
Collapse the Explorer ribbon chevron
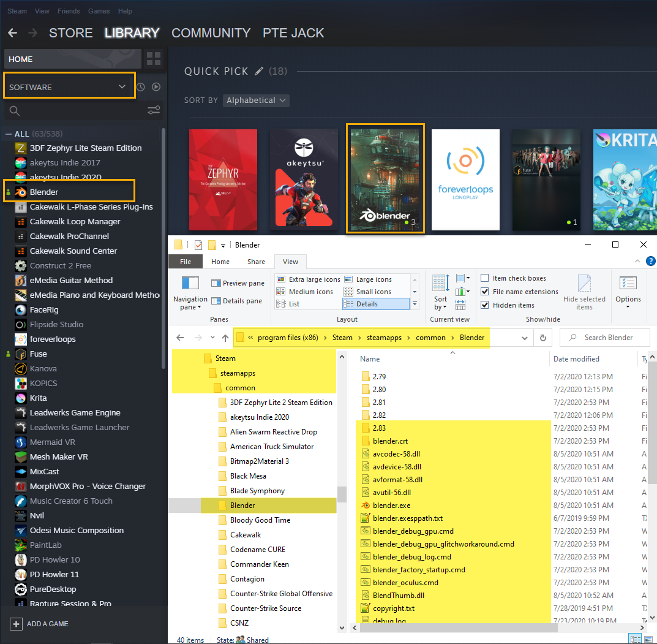pyautogui.click(x=637, y=261)
